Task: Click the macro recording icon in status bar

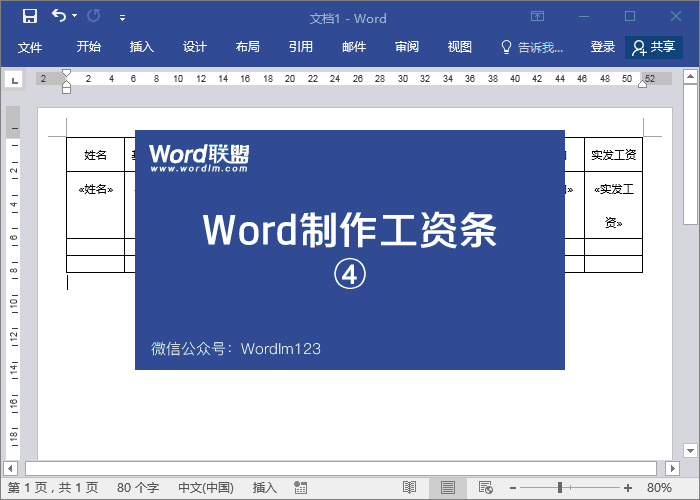Action: tap(300, 488)
